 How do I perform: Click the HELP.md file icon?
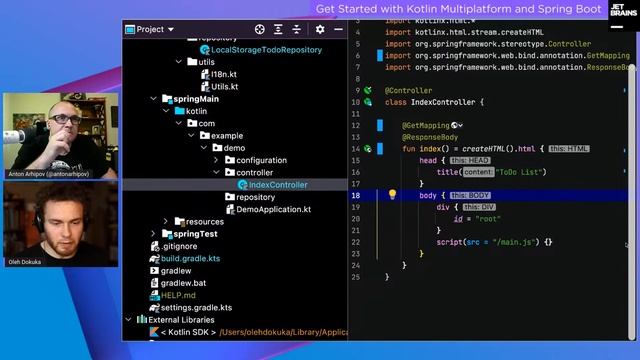(154, 295)
